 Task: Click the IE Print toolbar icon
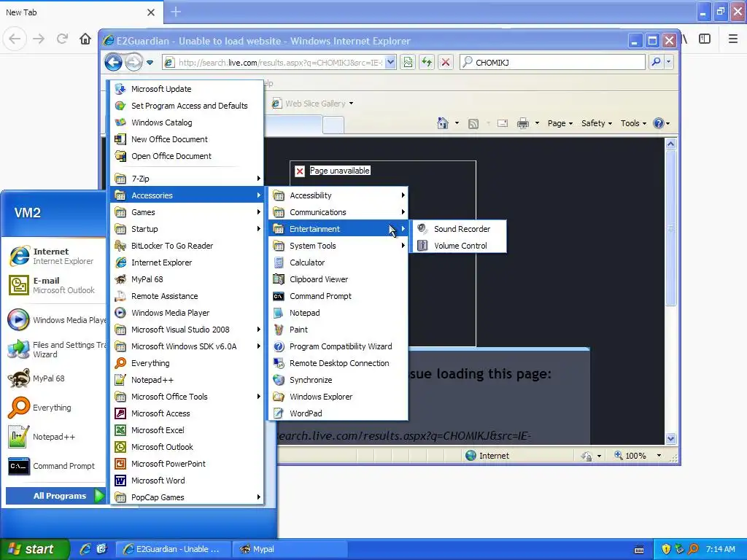click(x=523, y=123)
